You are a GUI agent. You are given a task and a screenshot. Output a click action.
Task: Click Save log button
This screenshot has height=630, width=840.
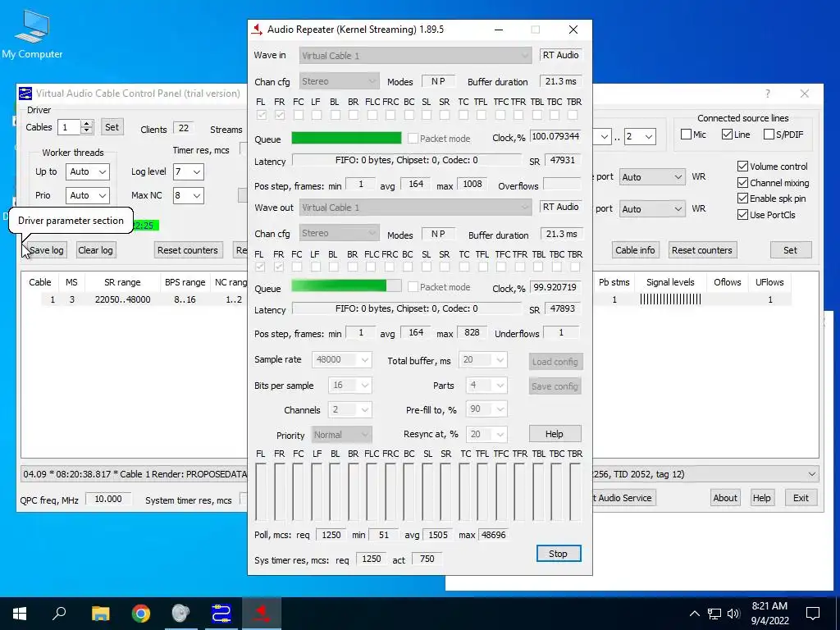tap(46, 250)
